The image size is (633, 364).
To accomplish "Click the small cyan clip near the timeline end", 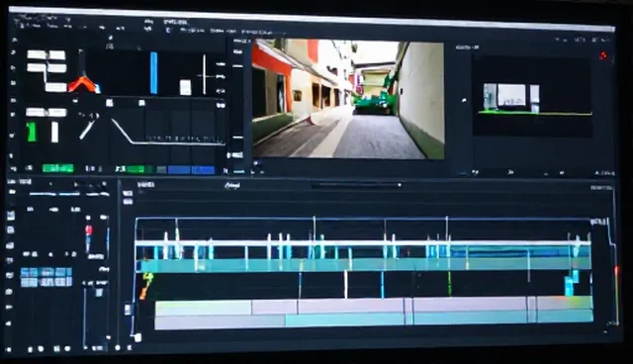I will 569,286.
